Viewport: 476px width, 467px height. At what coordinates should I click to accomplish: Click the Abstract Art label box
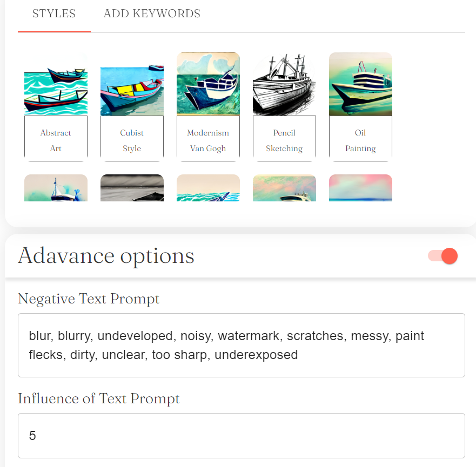click(56, 139)
